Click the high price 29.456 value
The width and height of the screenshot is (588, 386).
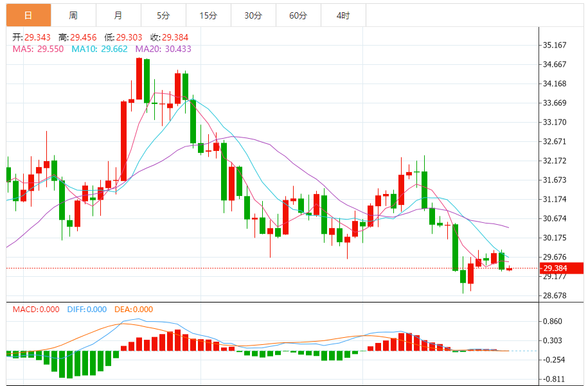[x=84, y=37]
